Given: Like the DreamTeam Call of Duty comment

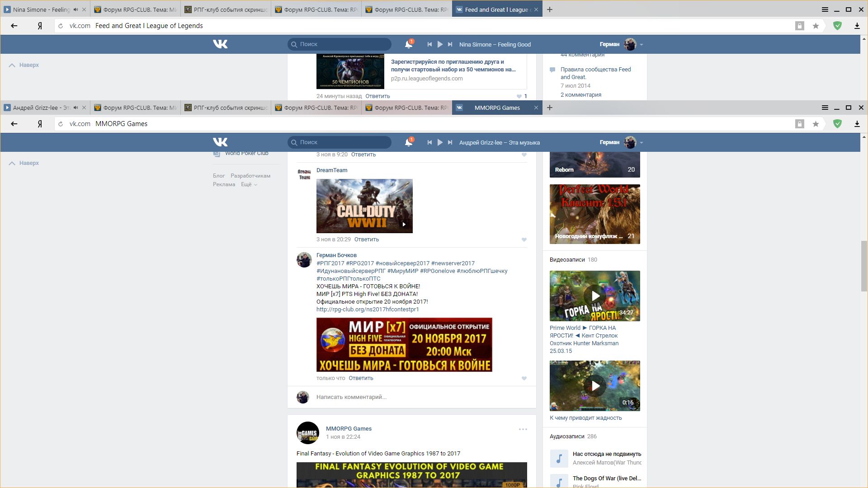Looking at the screenshot, I should 524,240.
